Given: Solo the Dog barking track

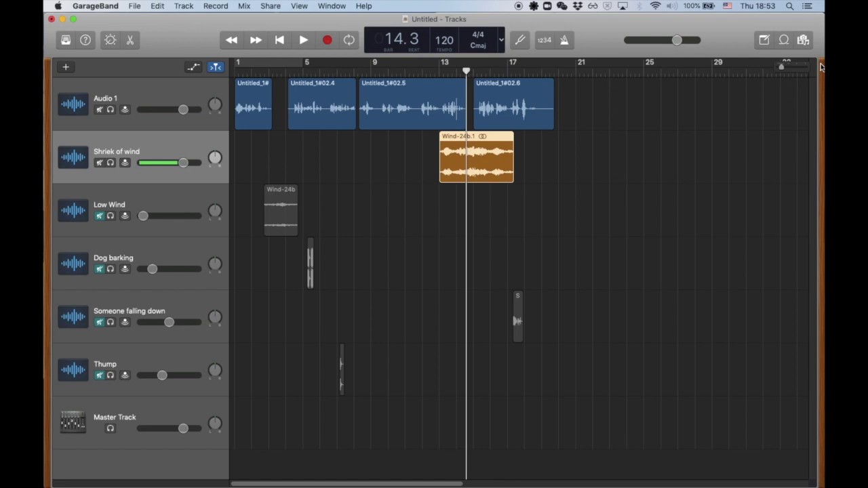Looking at the screenshot, I should [x=111, y=269].
